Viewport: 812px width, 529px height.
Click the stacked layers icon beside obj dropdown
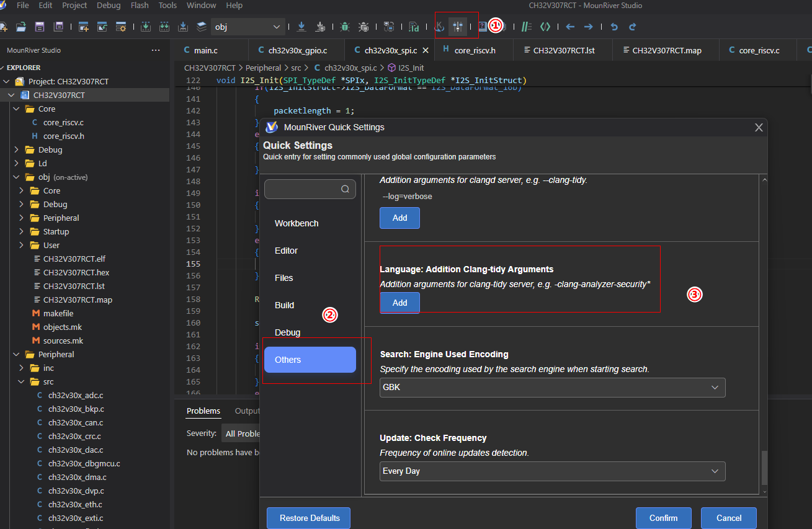pos(202,27)
